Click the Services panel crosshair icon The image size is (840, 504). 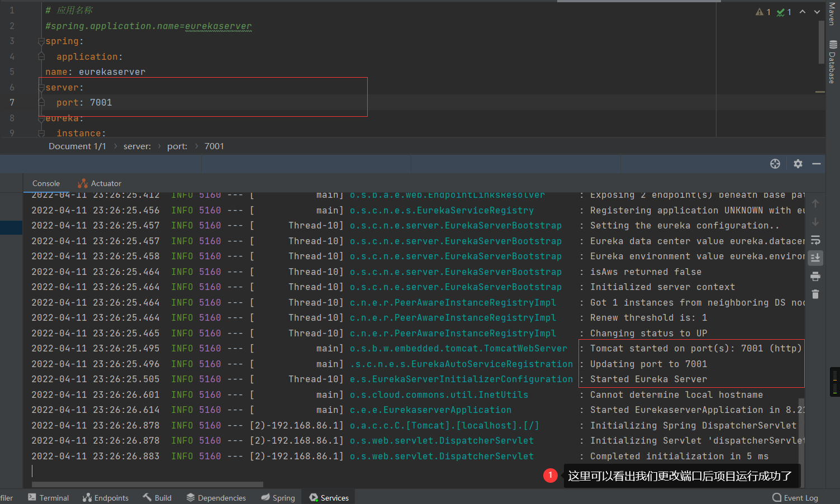click(775, 164)
